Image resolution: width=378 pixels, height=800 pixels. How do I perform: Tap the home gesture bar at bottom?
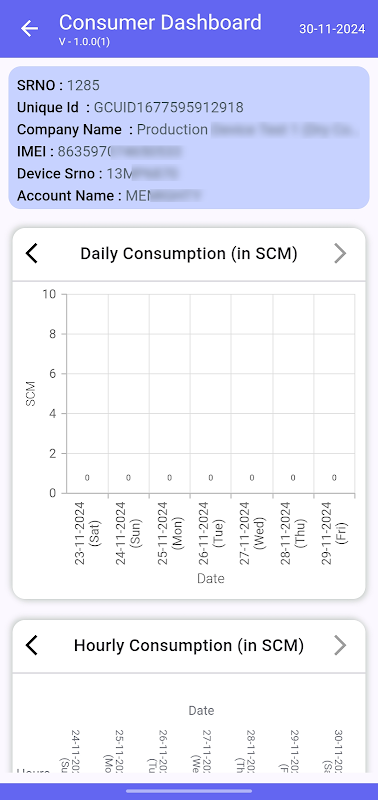189,791
